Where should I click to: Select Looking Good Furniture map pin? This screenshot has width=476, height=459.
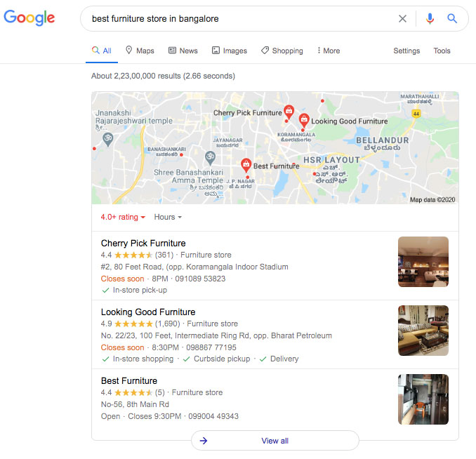click(304, 120)
